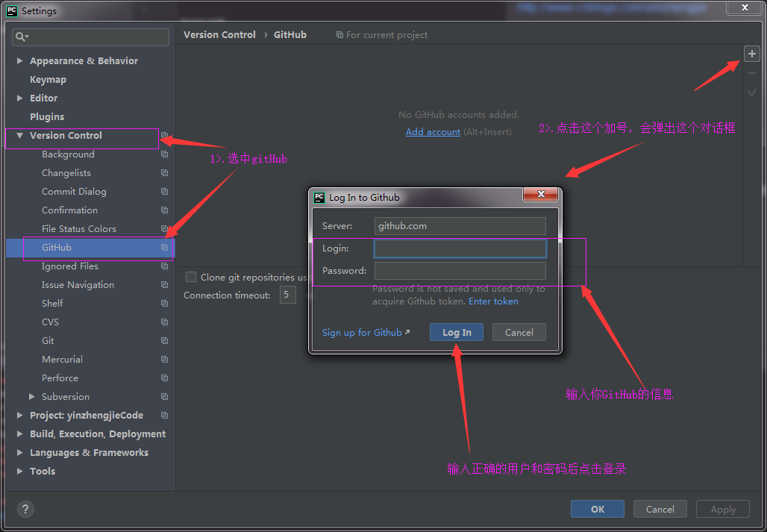This screenshot has height=532, width=767.
Task: Click project-level icon next to Background
Action: [164, 154]
